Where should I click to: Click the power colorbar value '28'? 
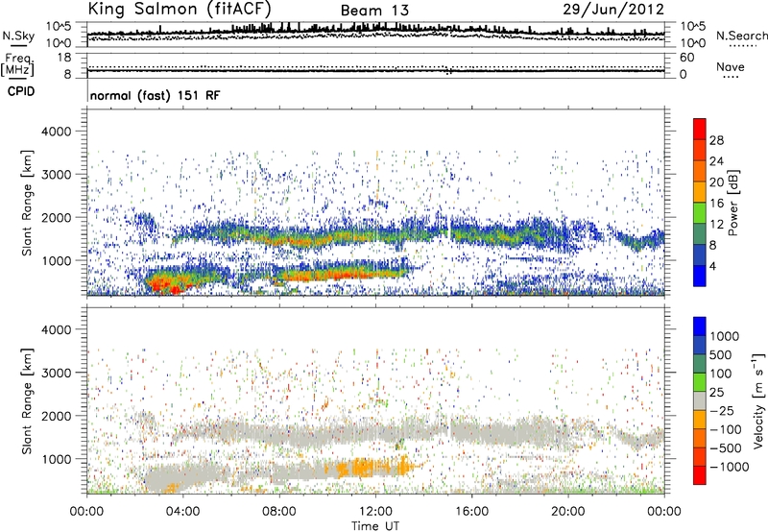coord(716,140)
